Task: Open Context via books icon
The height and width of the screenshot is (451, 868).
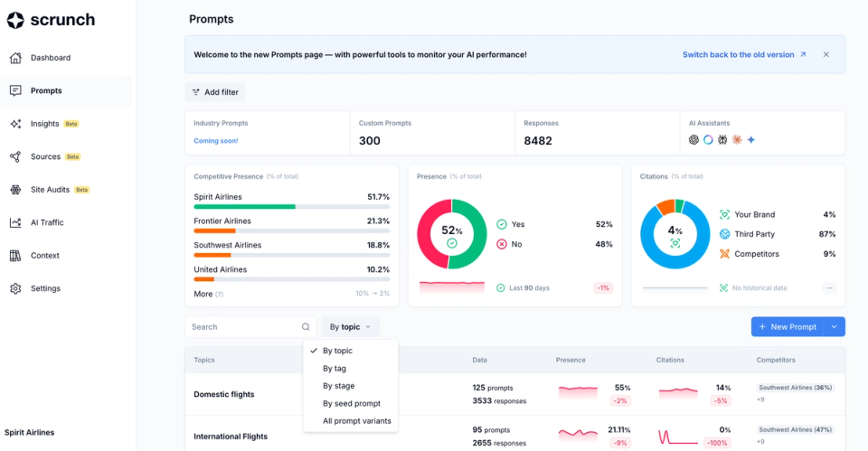Action: 15,256
